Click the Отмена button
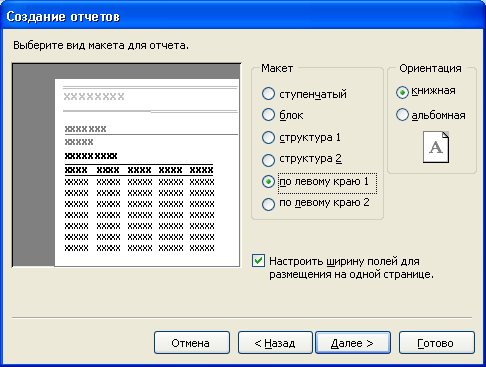 click(x=192, y=342)
